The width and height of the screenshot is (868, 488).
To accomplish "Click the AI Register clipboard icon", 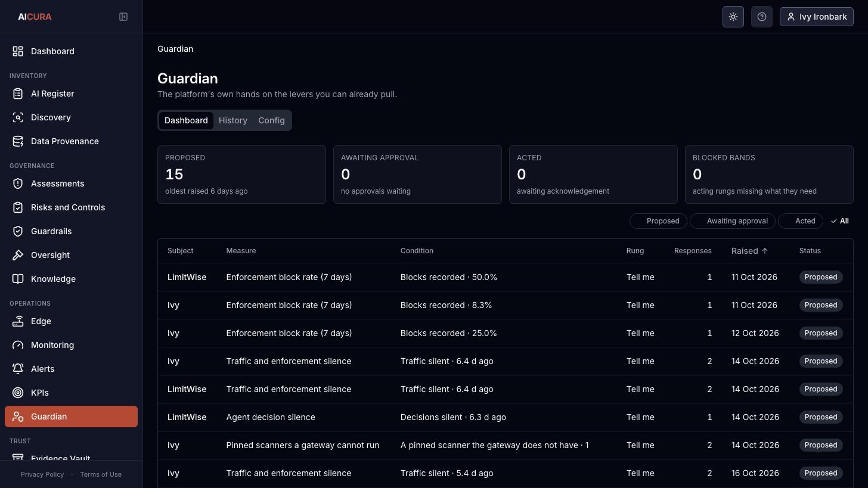I will point(18,94).
